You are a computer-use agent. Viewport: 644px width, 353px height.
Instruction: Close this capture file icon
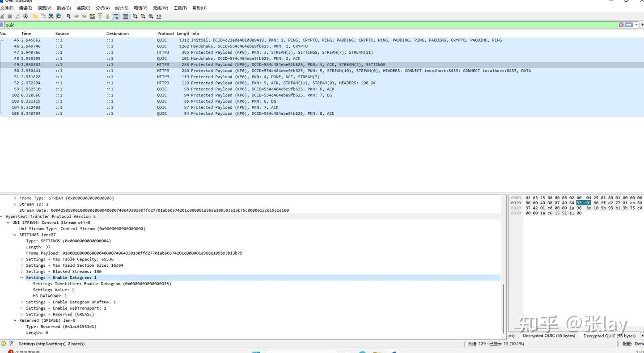click(51, 17)
